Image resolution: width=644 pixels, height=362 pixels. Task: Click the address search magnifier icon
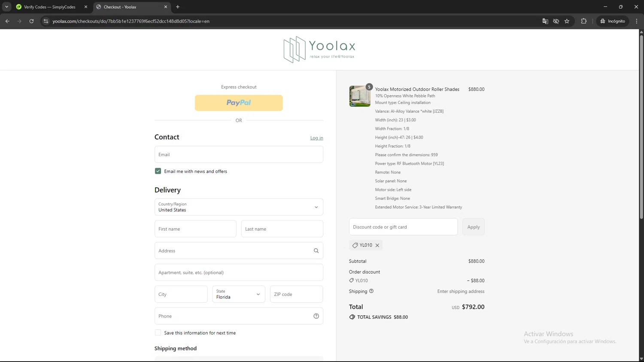tap(316, 251)
